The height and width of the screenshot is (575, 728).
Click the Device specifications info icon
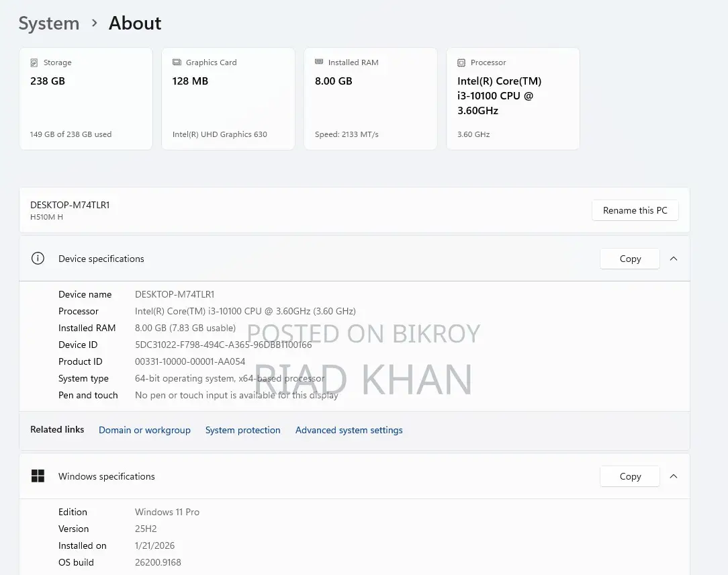point(38,258)
